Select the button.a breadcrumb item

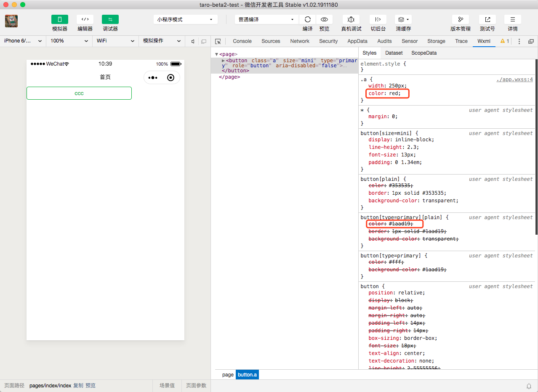pos(247,375)
